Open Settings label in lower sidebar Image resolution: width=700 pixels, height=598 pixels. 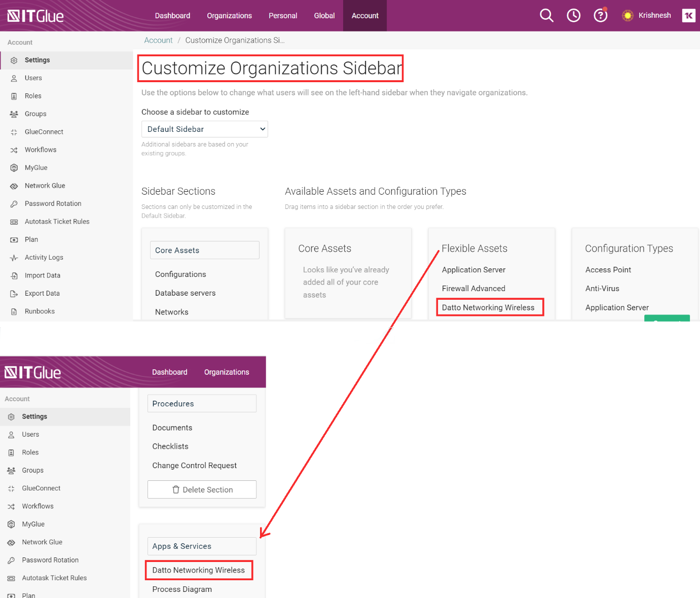point(34,416)
